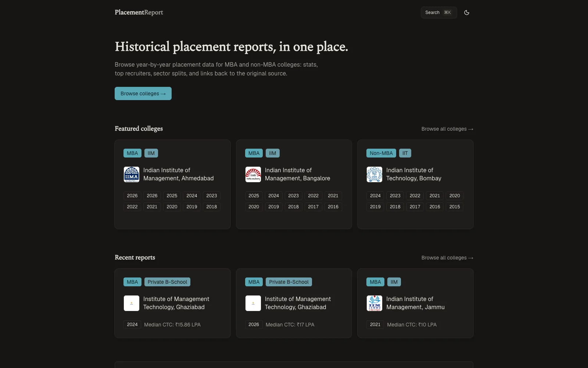Click Median CTC ₹15.86 LPA text
The image size is (588, 368).
coord(172,325)
